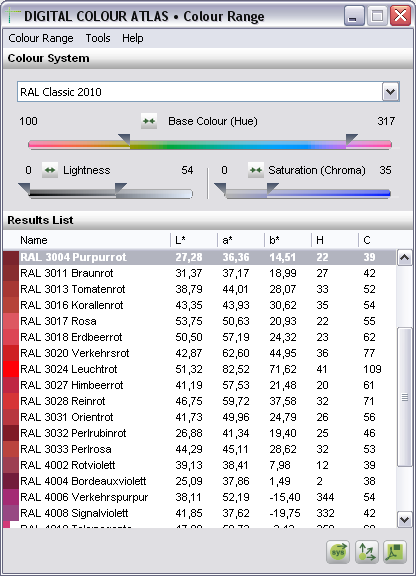Screen dimensions: 416x576
Task: Click the RAL 4006 Verkehrspurpur colour swatch
Action: [11, 497]
